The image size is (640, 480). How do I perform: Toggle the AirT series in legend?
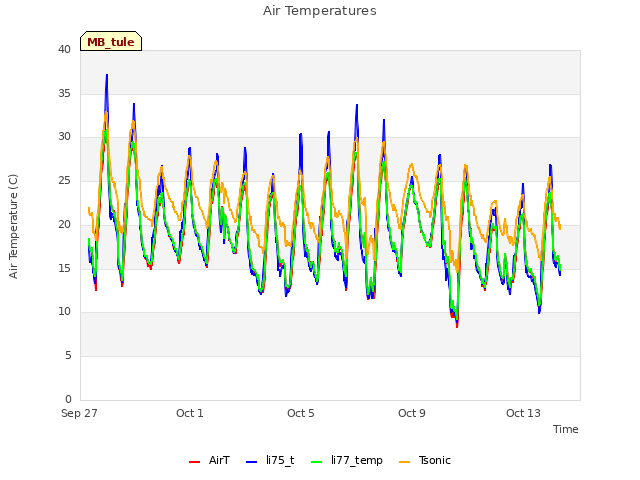click(x=209, y=461)
